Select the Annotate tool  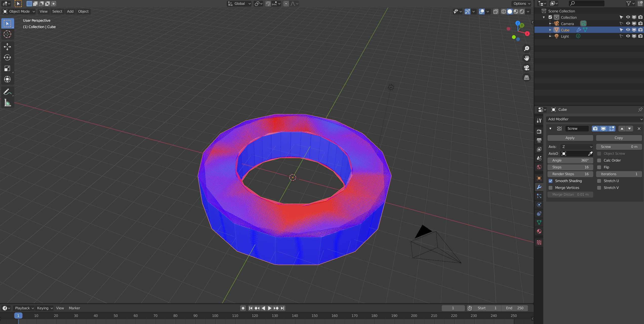7,92
